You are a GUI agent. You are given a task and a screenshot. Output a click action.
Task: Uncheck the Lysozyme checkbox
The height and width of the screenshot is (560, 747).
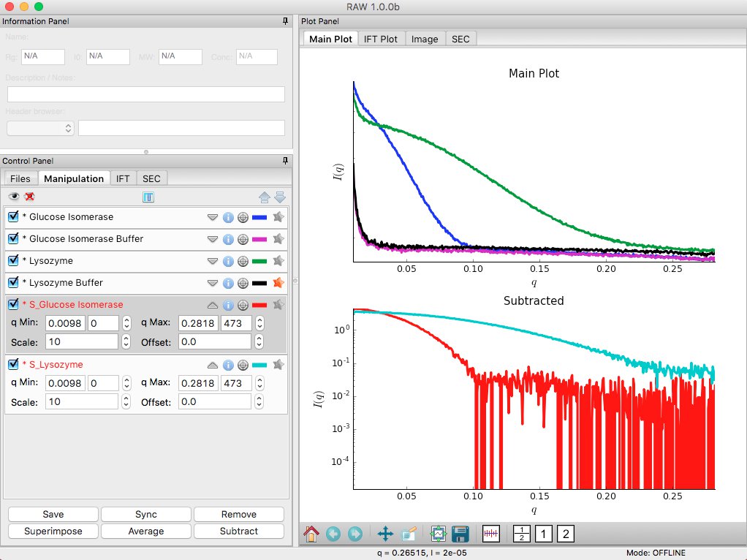click(x=13, y=260)
